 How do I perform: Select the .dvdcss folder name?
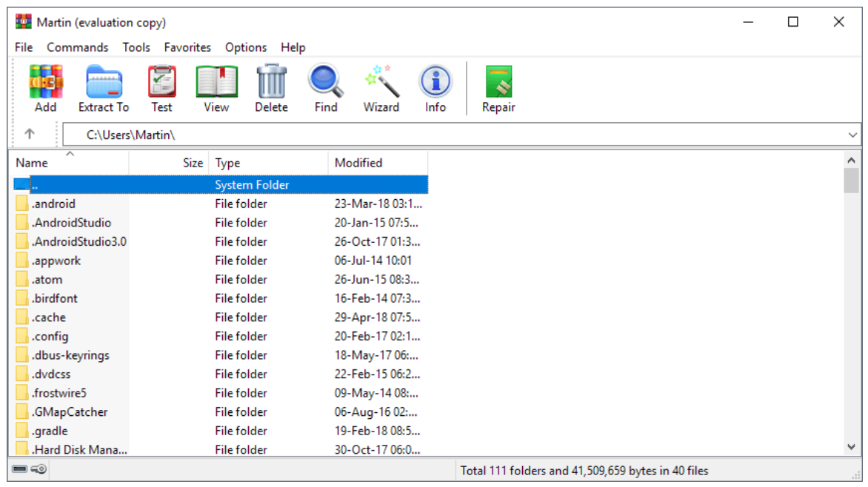(x=51, y=374)
